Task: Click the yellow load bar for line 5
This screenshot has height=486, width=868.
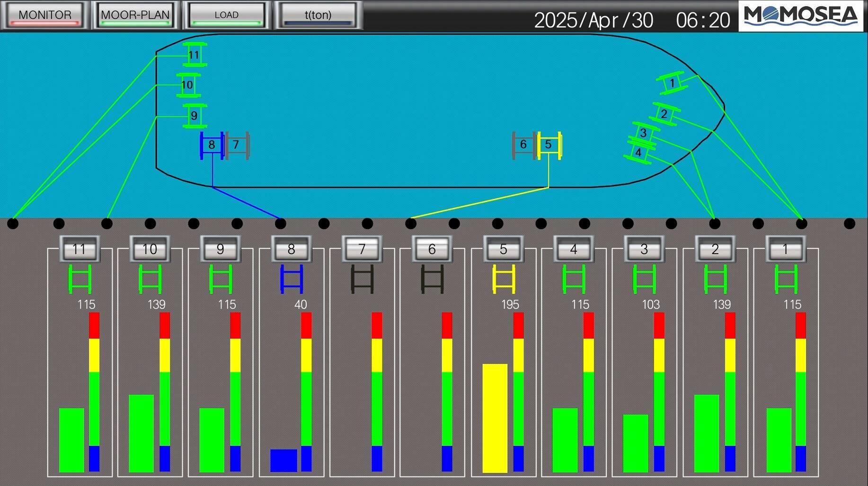Action: 495,418
